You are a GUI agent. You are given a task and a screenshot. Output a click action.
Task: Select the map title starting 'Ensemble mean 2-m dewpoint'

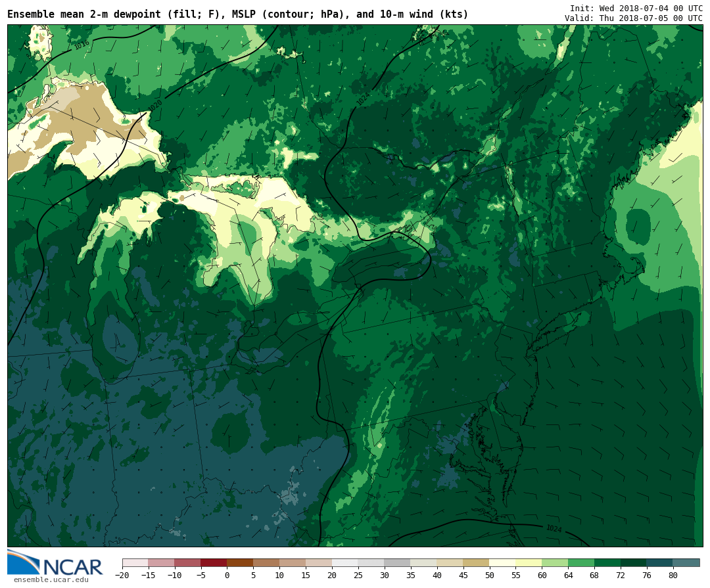click(238, 14)
